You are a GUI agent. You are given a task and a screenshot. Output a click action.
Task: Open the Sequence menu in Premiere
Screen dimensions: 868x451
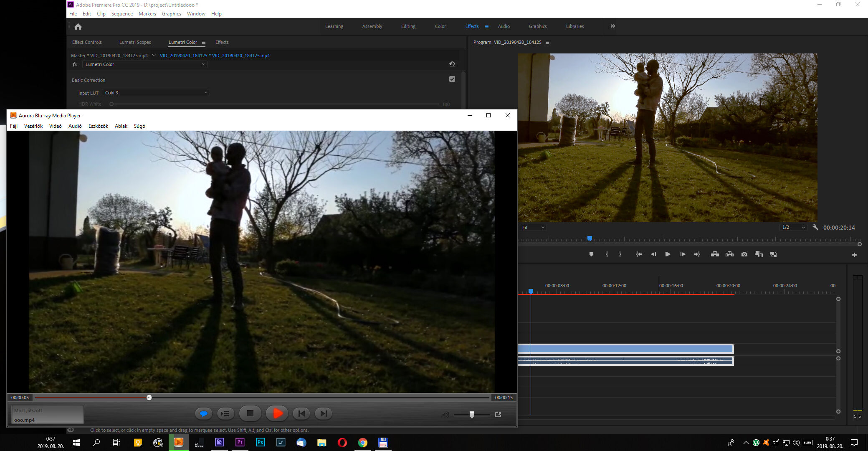122,14
